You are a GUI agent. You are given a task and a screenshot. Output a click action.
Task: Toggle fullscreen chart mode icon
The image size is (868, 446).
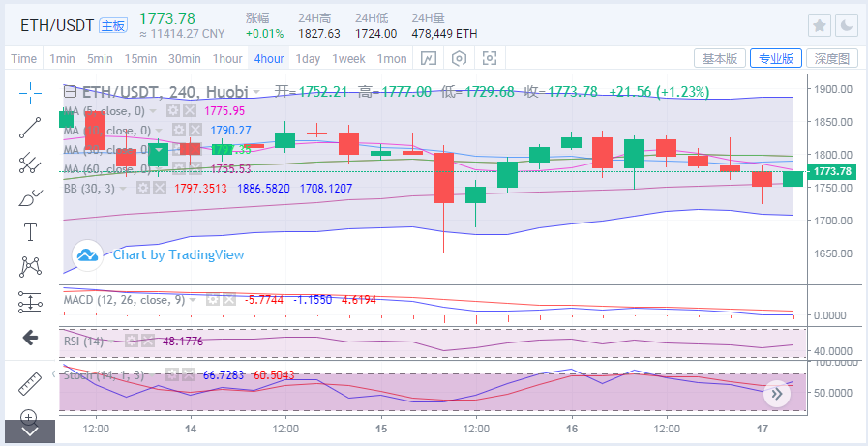coord(490,58)
